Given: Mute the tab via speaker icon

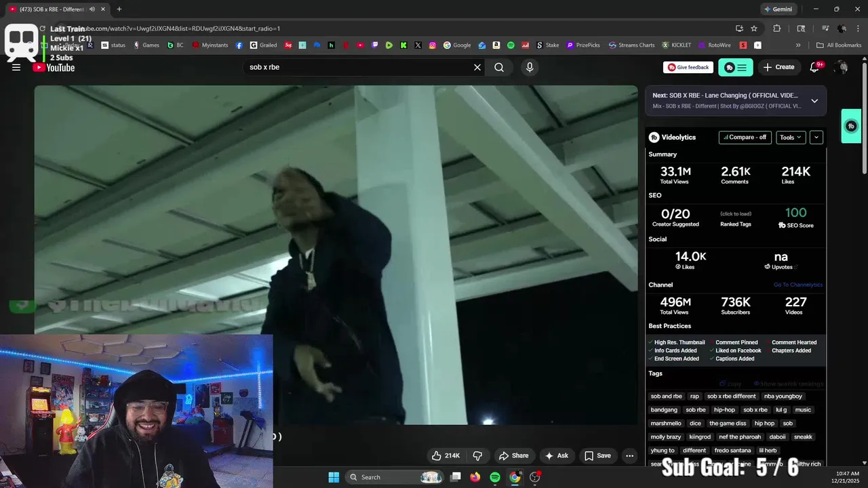Looking at the screenshot, I should tap(92, 9).
